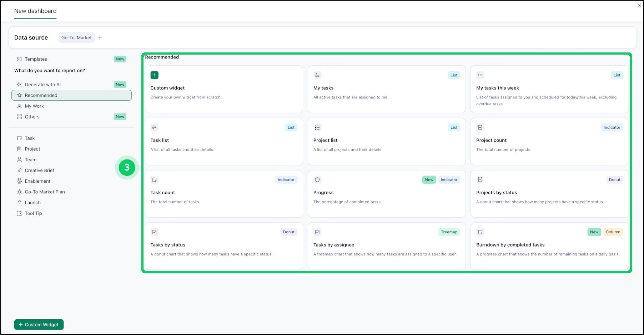The width and height of the screenshot is (644, 335).
Task: Click the plus icon beside Go-To-Market
Action: click(x=100, y=37)
